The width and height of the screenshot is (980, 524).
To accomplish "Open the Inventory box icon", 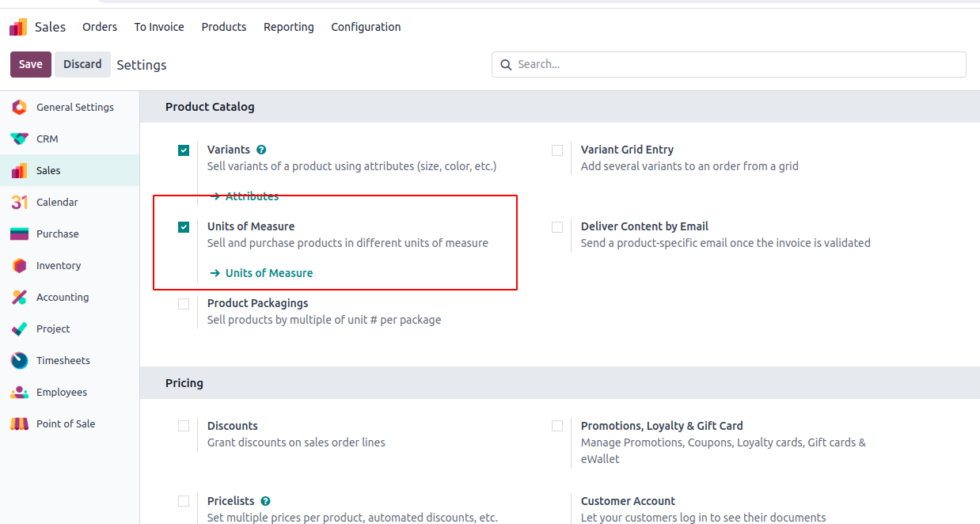I will 20,265.
